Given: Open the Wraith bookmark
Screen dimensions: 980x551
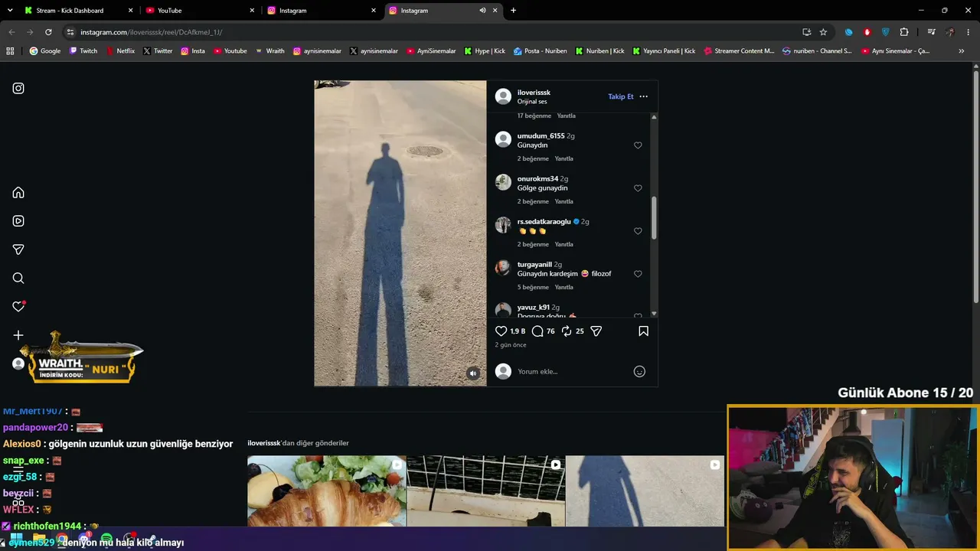Looking at the screenshot, I should pos(270,51).
